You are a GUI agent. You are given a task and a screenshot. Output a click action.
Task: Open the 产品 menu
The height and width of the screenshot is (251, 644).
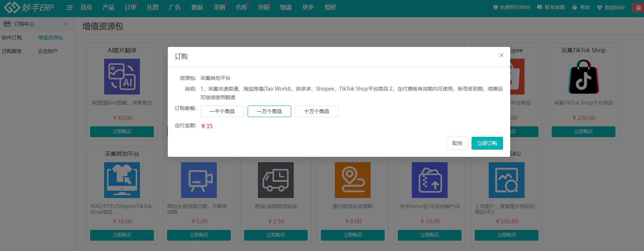pos(108,8)
